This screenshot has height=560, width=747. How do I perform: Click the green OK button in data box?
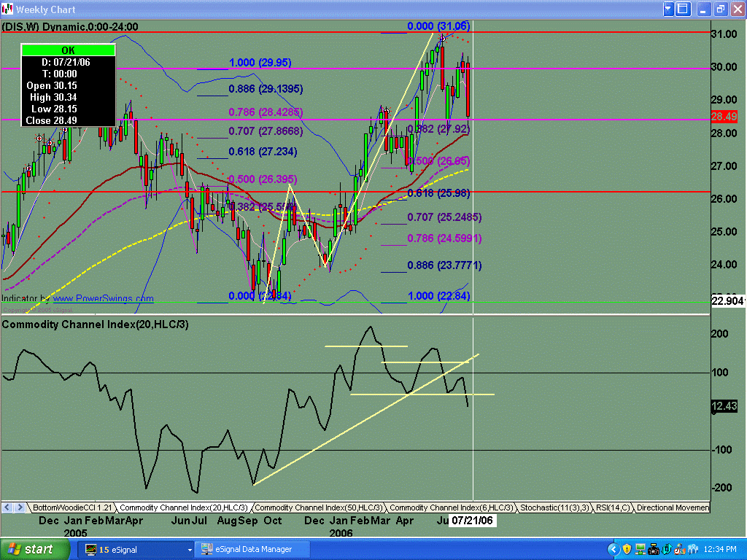68,50
